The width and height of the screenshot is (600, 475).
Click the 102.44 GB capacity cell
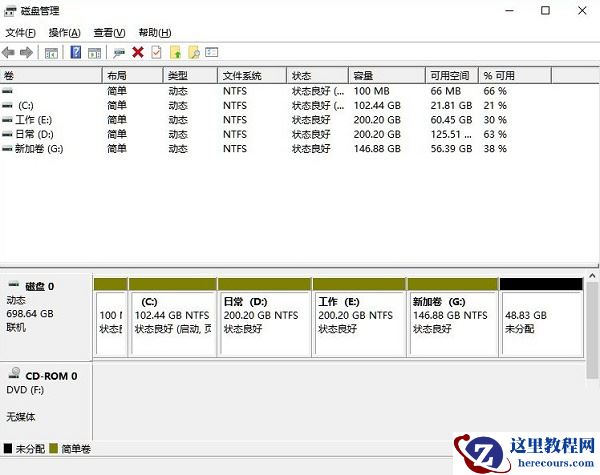377,106
